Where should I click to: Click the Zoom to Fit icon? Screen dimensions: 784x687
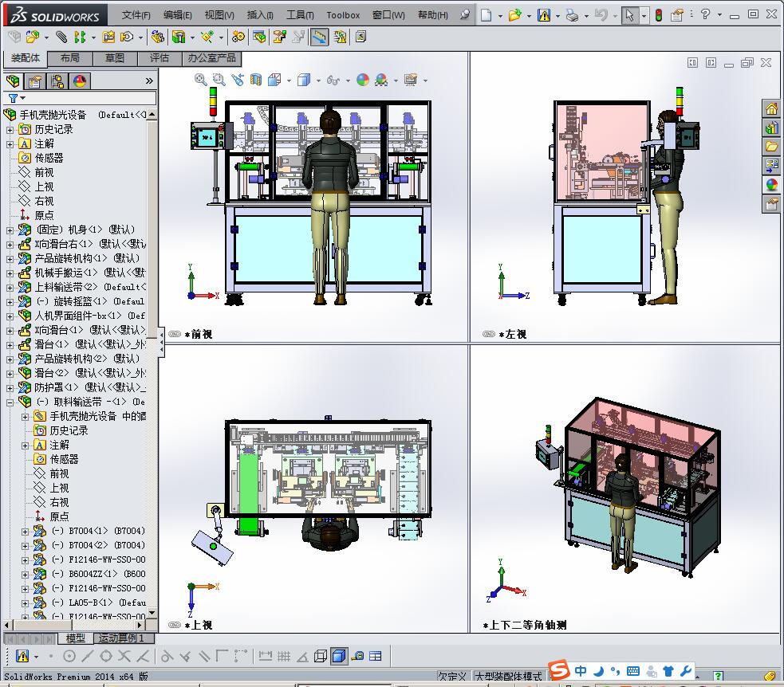[200, 80]
